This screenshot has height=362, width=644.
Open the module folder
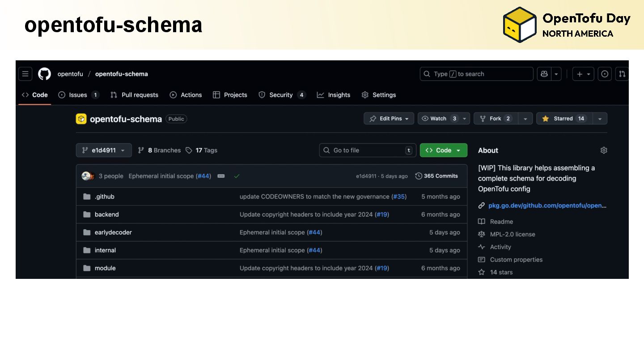pos(105,268)
